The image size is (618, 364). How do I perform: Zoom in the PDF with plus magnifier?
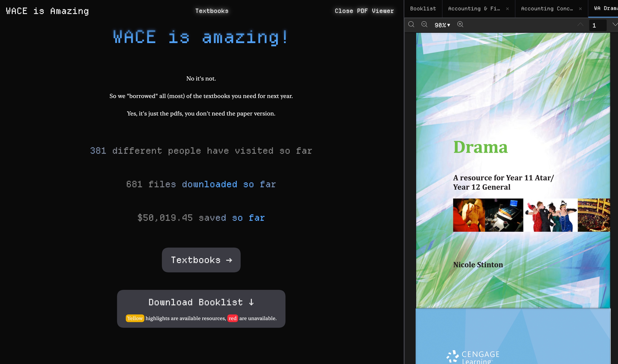pos(460,25)
